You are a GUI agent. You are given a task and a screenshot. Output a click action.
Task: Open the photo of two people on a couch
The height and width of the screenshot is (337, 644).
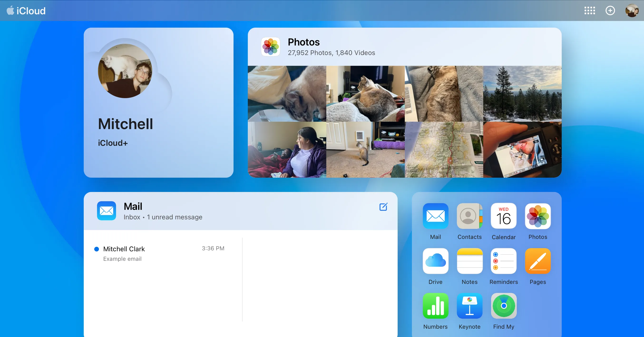(287, 150)
